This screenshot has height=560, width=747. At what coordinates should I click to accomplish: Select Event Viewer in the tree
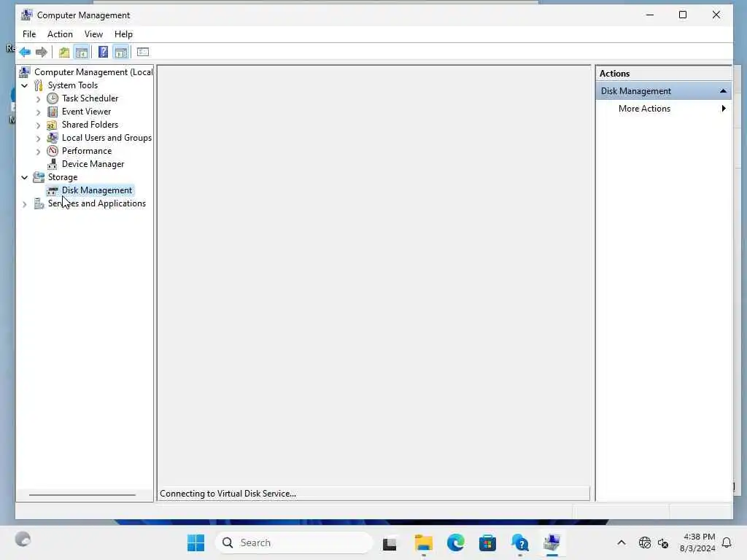86,112
